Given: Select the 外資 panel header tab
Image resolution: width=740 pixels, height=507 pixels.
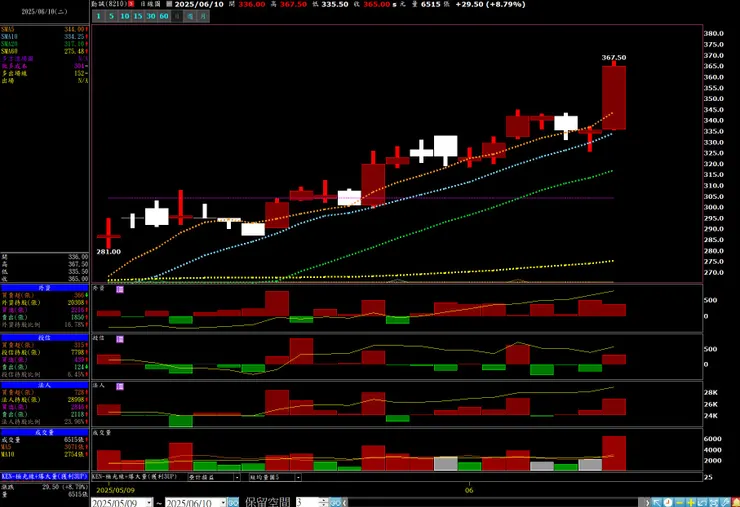Looking at the screenshot, I should pos(44,287).
